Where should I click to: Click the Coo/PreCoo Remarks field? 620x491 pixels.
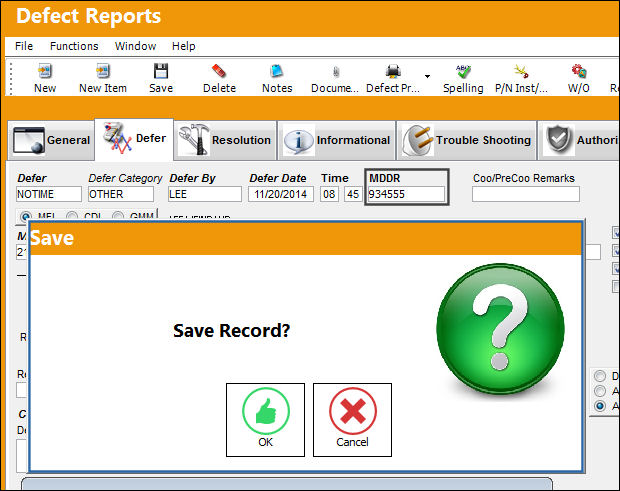(525, 194)
